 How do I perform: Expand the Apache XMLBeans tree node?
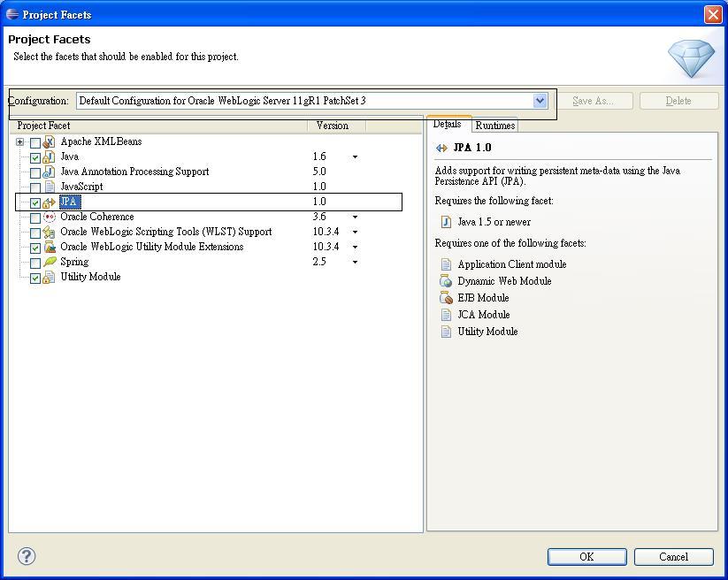(19, 142)
